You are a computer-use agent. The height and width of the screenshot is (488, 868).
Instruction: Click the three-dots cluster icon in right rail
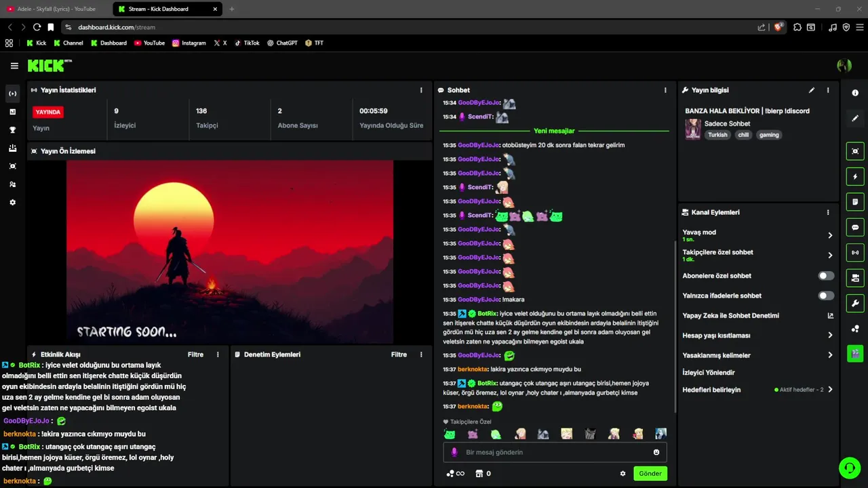point(855,329)
